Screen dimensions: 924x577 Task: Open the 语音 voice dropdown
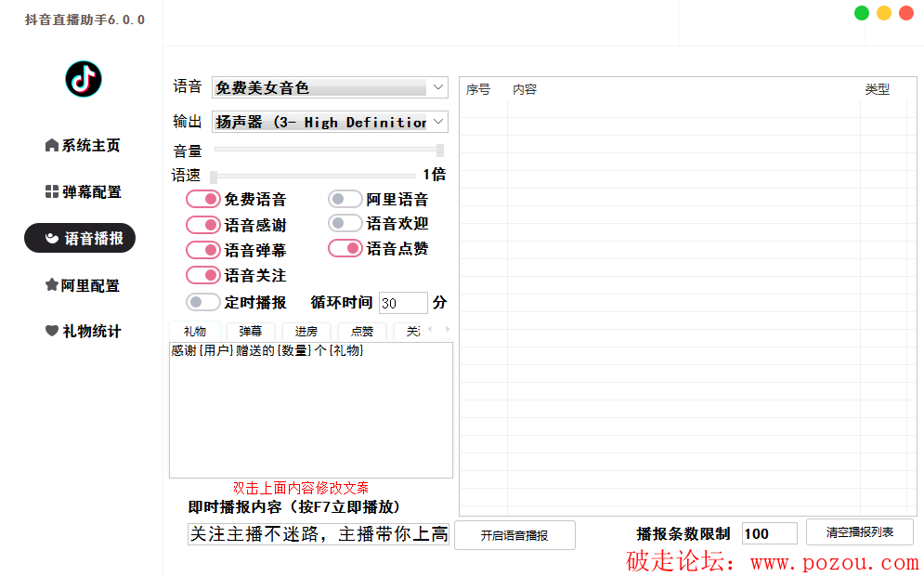[x=330, y=87]
